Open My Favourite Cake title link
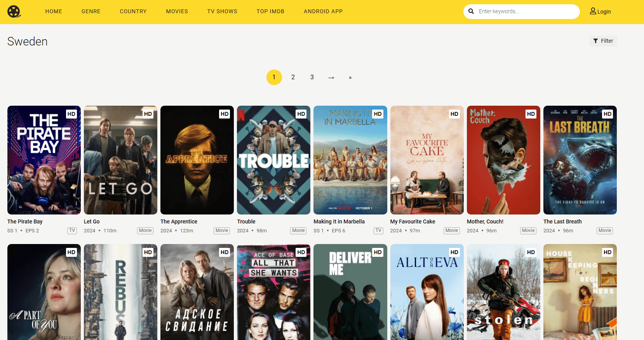644x340 pixels. pyautogui.click(x=413, y=221)
